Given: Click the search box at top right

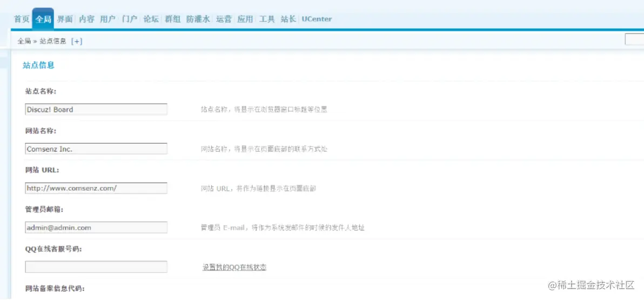Looking at the screenshot, I should [x=635, y=39].
